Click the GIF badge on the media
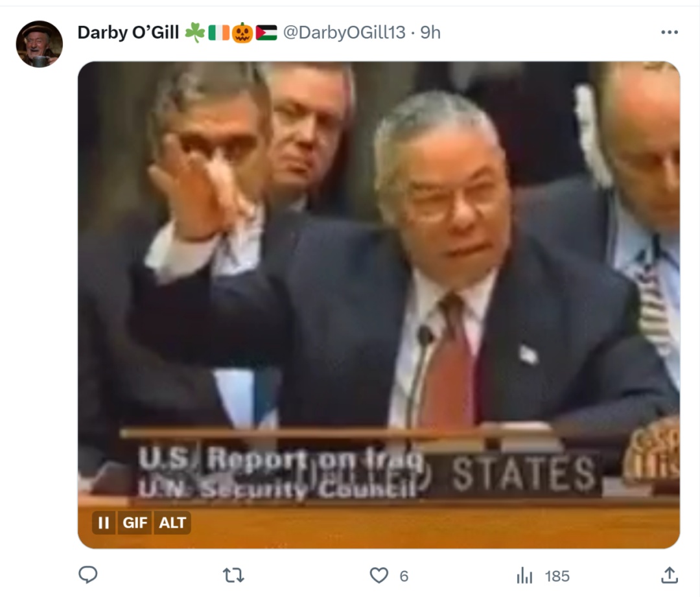 tap(135, 522)
